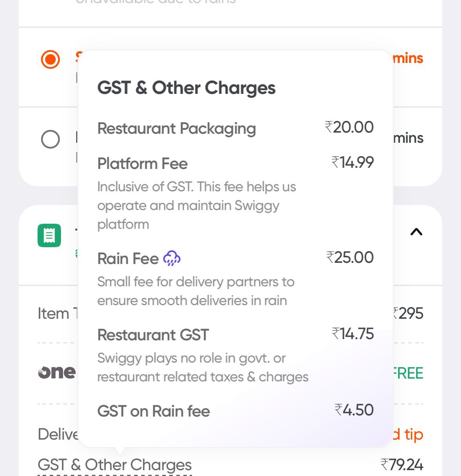
Task: Click the GST & Other Charges popup heading
Action: 187,88
